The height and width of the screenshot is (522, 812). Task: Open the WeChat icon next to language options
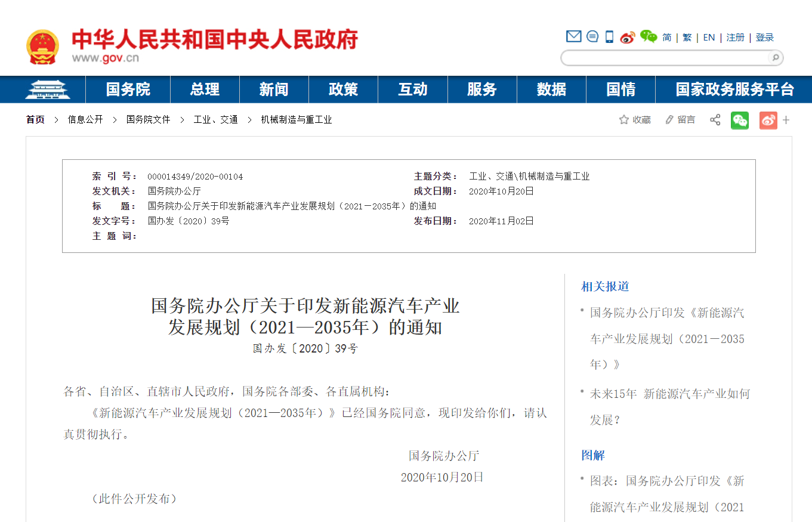point(648,36)
